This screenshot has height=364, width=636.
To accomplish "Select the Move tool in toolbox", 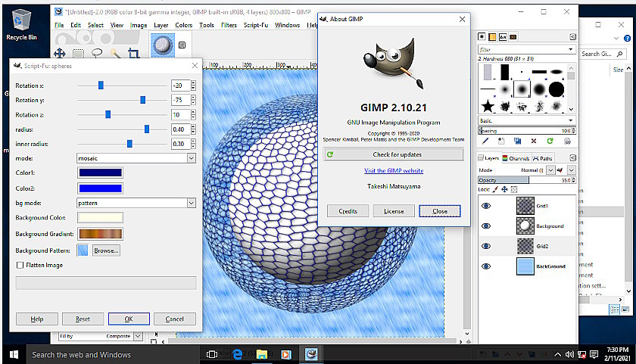I will click(60, 53).
